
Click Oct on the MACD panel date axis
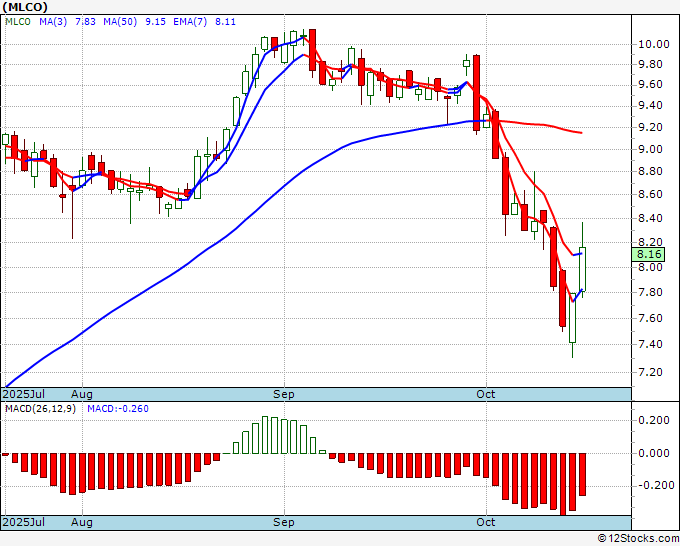(485, 522)
